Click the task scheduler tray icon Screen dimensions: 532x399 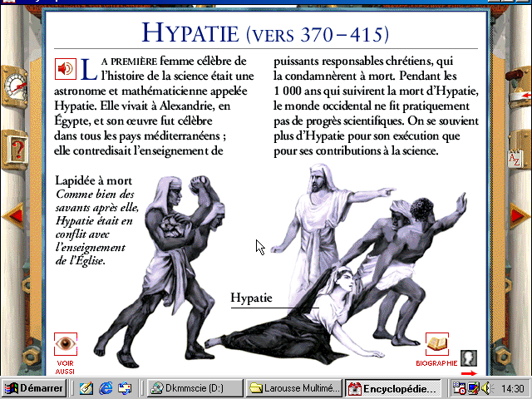coord(459,388)
